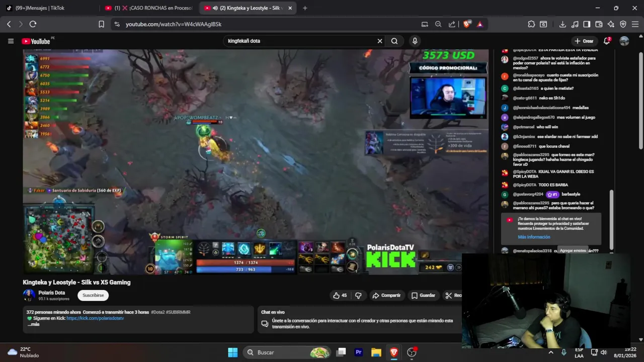This screenshot has width=644, height=362.
Task: Save the video with Guardar
Action: coord(423,295)
